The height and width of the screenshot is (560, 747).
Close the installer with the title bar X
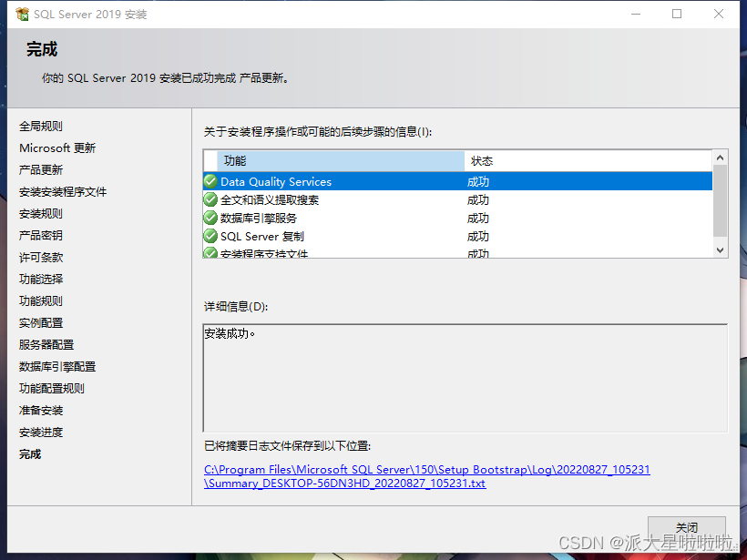719,15
